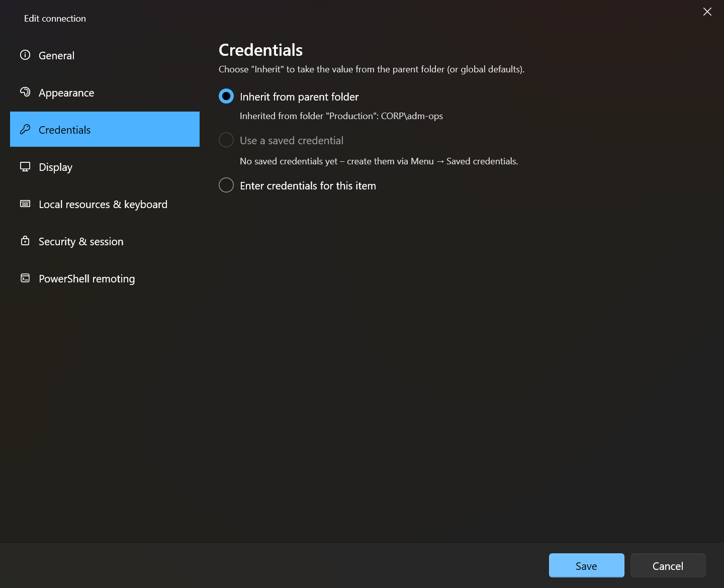Click the General info icon

25,55
